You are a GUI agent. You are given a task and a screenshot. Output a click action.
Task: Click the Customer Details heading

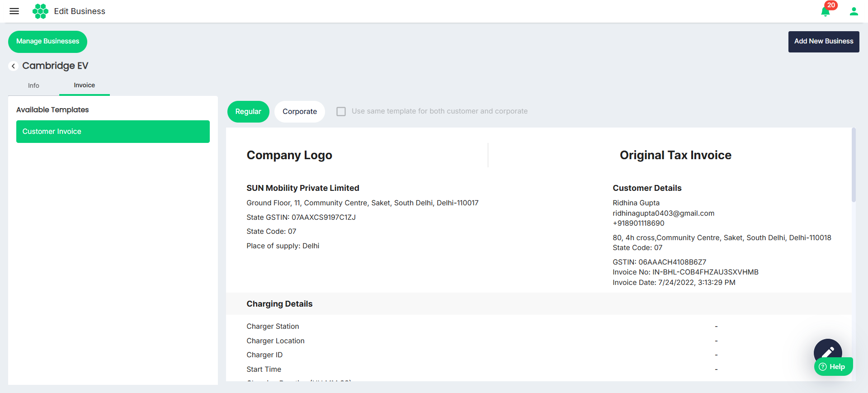pos(647,188)
